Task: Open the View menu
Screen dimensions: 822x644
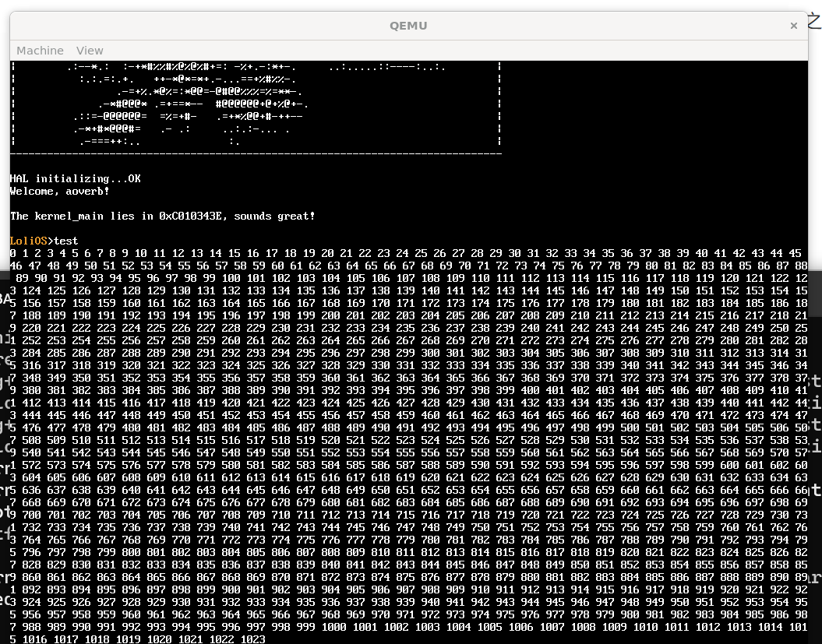Action: coord(90,51)
